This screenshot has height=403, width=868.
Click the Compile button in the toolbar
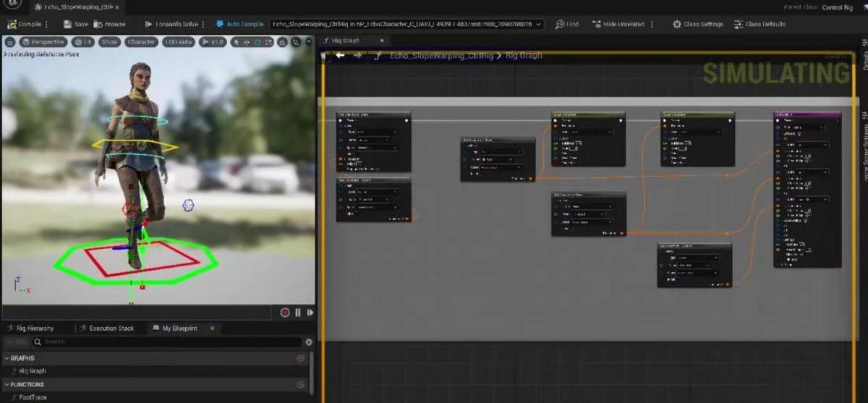click(x=25, y=24)
